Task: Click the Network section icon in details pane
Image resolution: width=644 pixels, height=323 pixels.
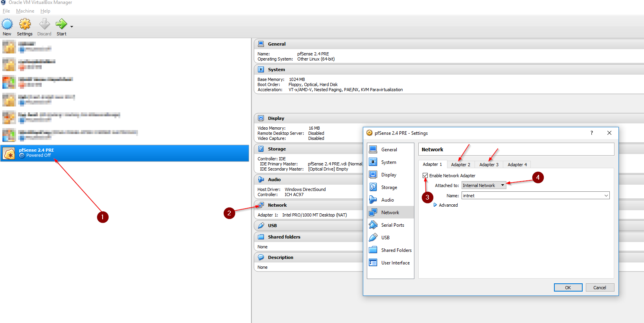Action: (x=261, y=205)
